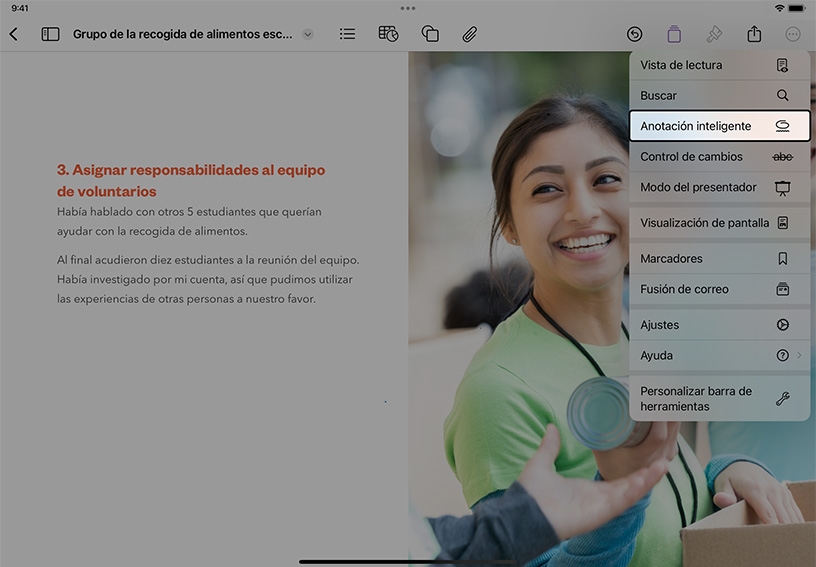Go back using the back arrow

14,34
